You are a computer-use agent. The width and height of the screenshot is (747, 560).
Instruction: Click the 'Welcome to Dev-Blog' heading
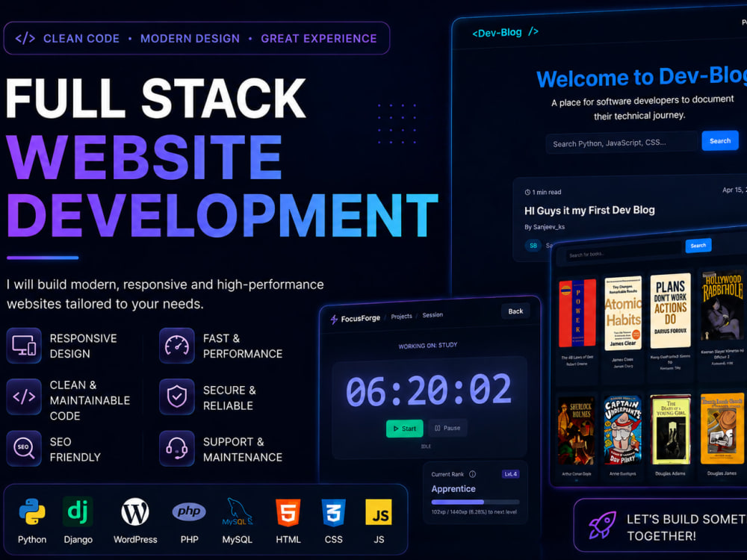point(641,77)
